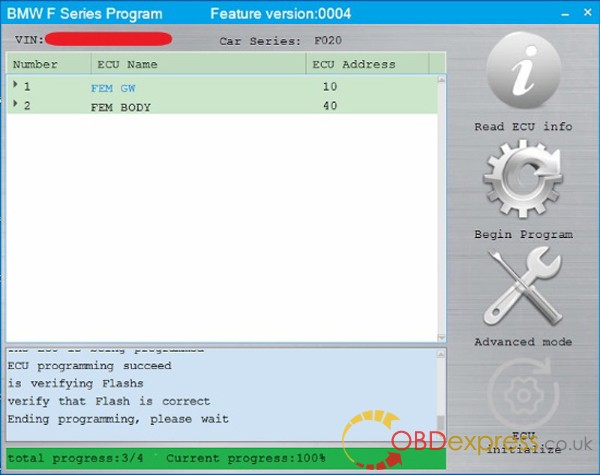Screen dimensions: 600x475
Task: Click the ECU Address column header
Action: pos(367,64)
